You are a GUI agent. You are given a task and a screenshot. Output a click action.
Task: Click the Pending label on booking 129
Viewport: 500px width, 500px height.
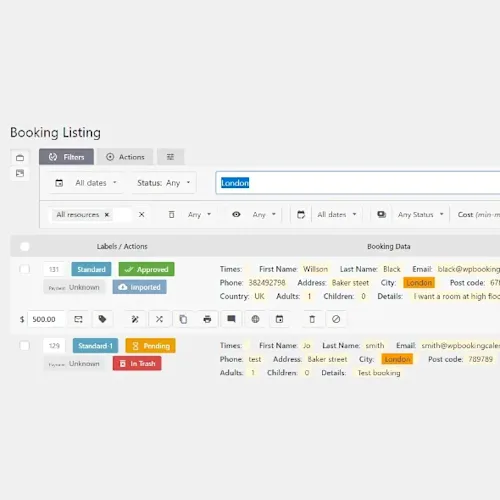150,346
